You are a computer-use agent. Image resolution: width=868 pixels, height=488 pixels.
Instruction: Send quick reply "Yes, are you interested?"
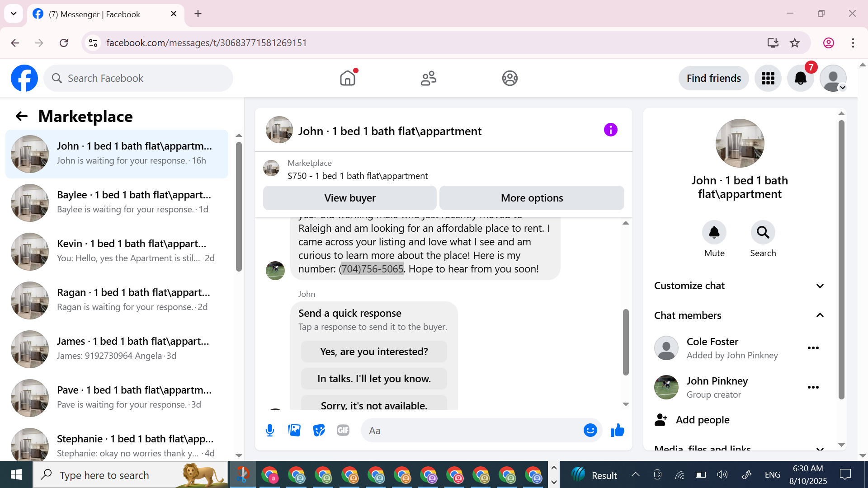374,352
